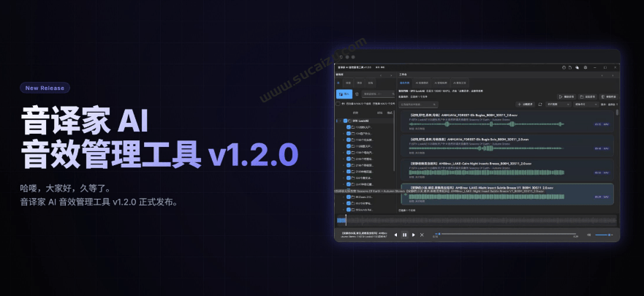The image size is (644, 296).
Task: Uncheck the M.Daws folder checkbox
Action: coord(348,197)
